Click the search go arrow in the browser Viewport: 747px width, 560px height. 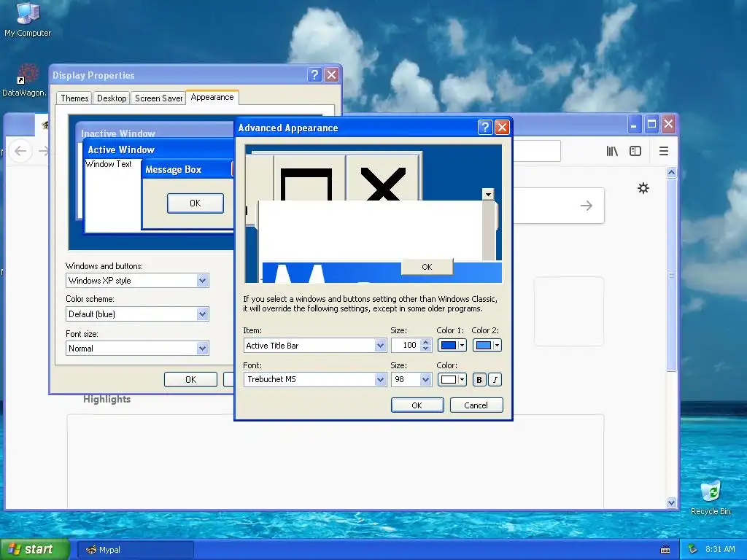click(587, 206)
